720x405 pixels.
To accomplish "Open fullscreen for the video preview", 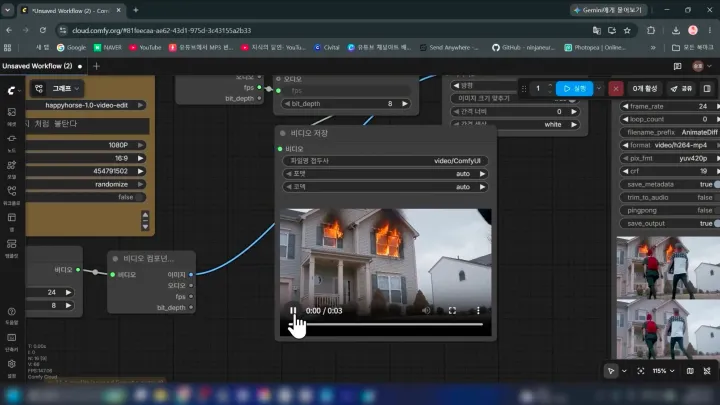I will (452, 311).
